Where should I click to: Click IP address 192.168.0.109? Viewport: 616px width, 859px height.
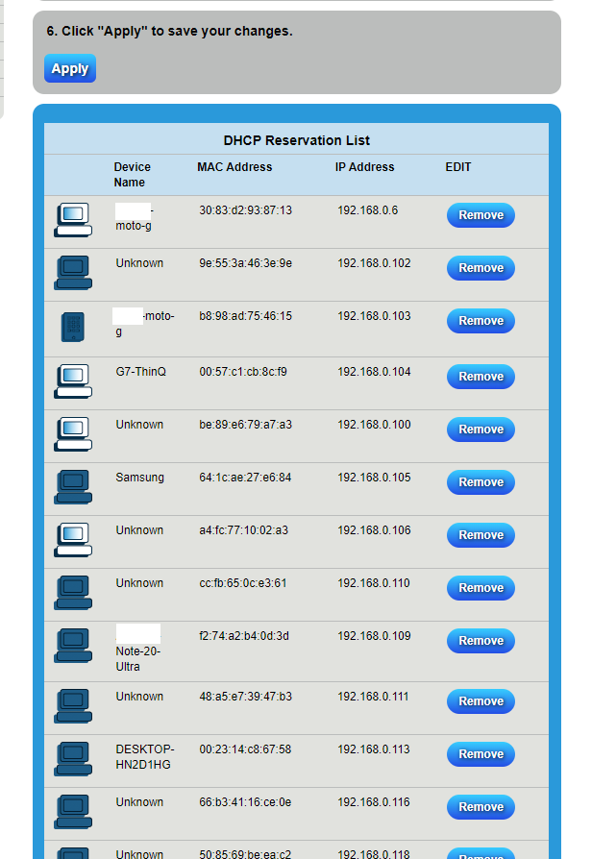[374, 636]
